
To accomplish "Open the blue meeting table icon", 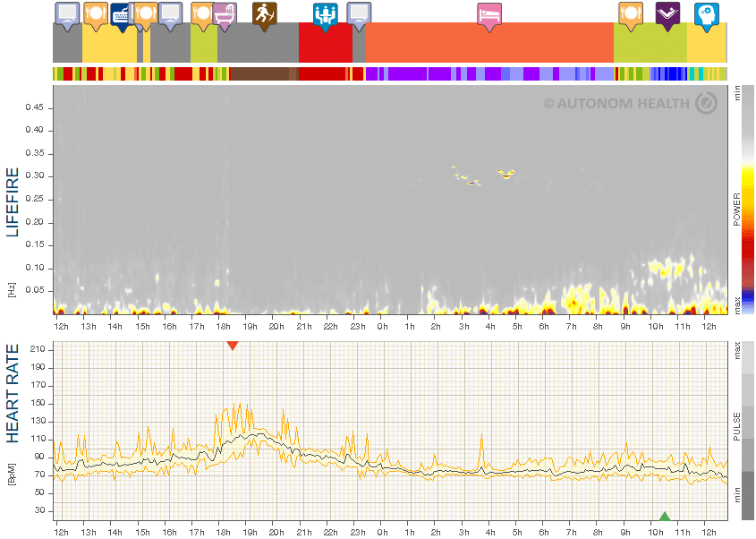I will (326, 15).
